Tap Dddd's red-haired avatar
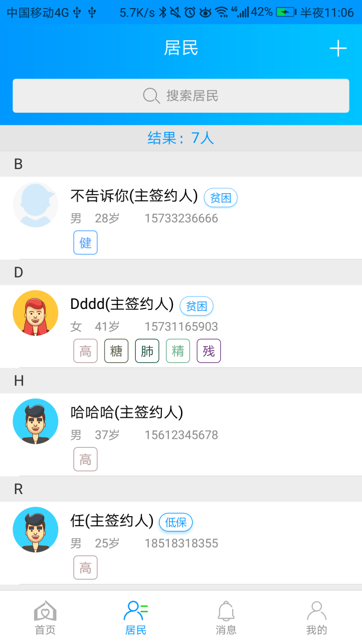This screenshot has width=362, height=644. pyautogui.click(x=35, y=312)
